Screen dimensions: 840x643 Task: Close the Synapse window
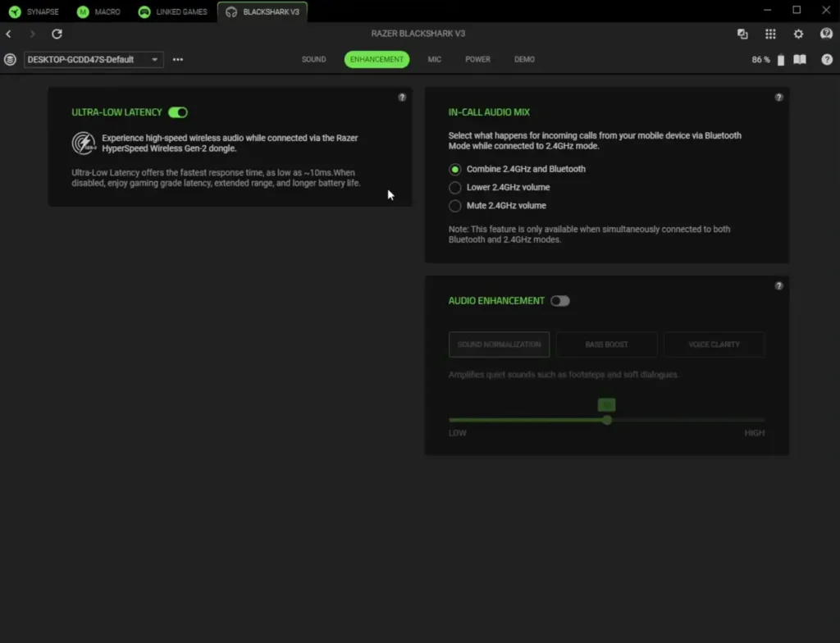(x=826, y=10)
